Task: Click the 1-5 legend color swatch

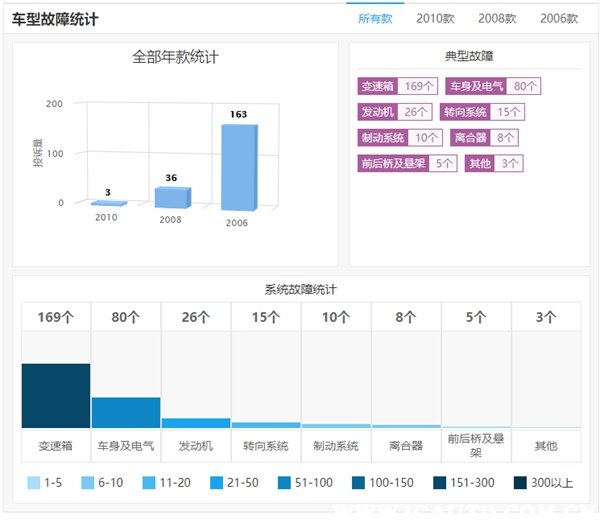Action: coord(34,483)
